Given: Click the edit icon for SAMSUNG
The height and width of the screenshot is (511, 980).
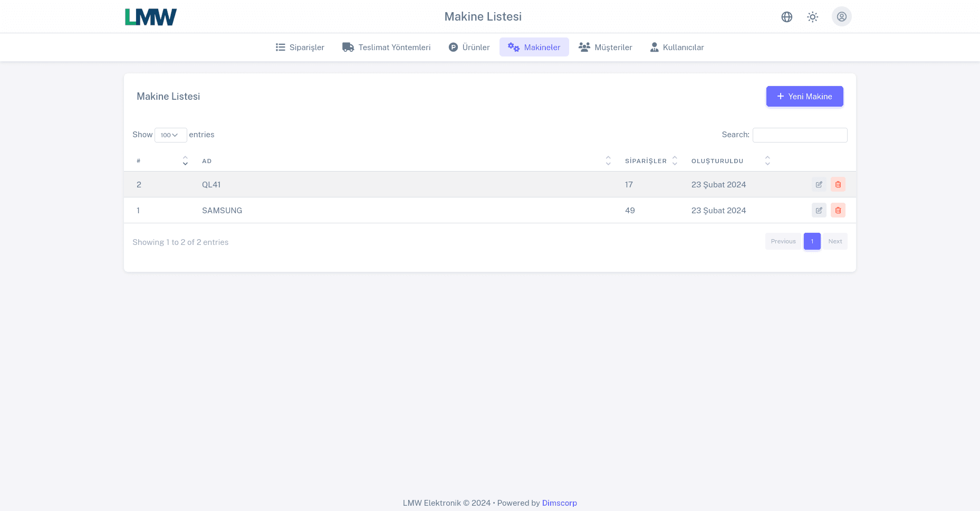Looking at the screenshot, I should pos(819,211).
